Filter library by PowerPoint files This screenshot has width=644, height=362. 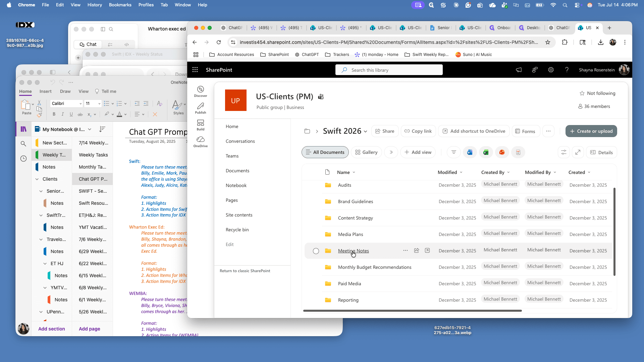(502, 152)
